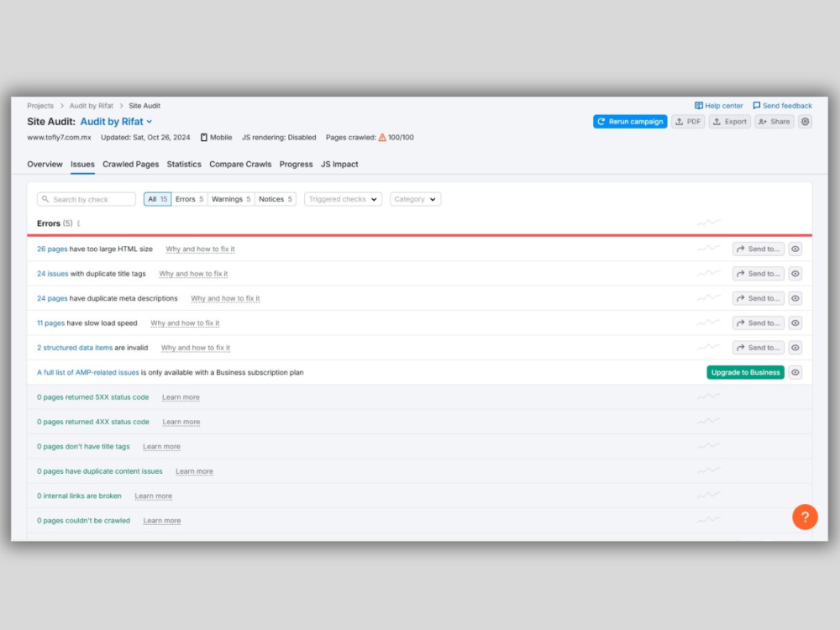Select the Issues tab
Screen dimensions: 840x630
click(x=82, y=165)
